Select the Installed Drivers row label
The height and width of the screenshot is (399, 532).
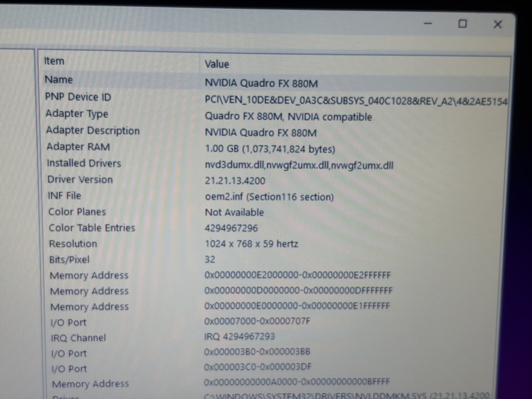tap(84, 163)
